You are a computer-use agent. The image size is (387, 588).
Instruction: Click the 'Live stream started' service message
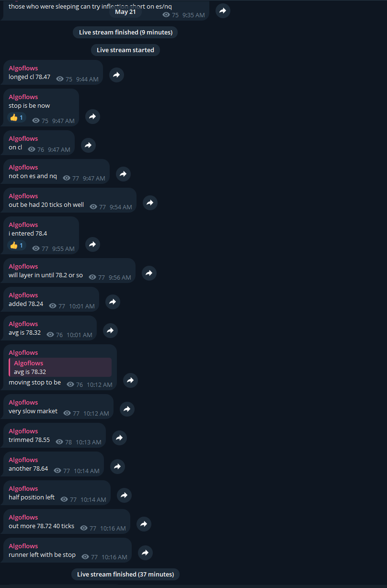tap(125, 50)
